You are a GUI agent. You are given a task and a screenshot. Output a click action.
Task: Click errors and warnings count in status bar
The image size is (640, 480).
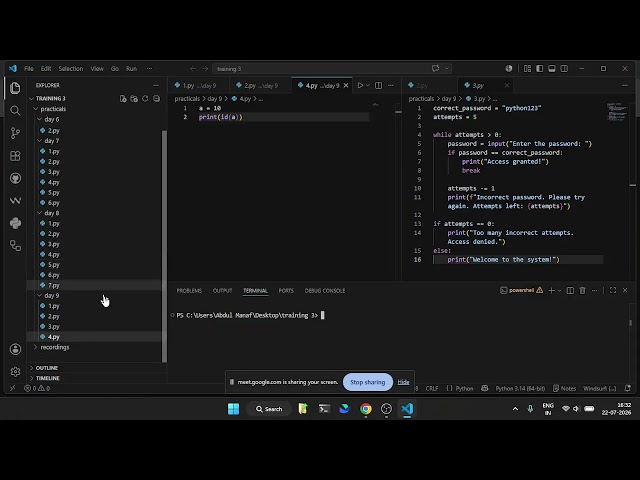pyautogui.click(x=37, y=388)
